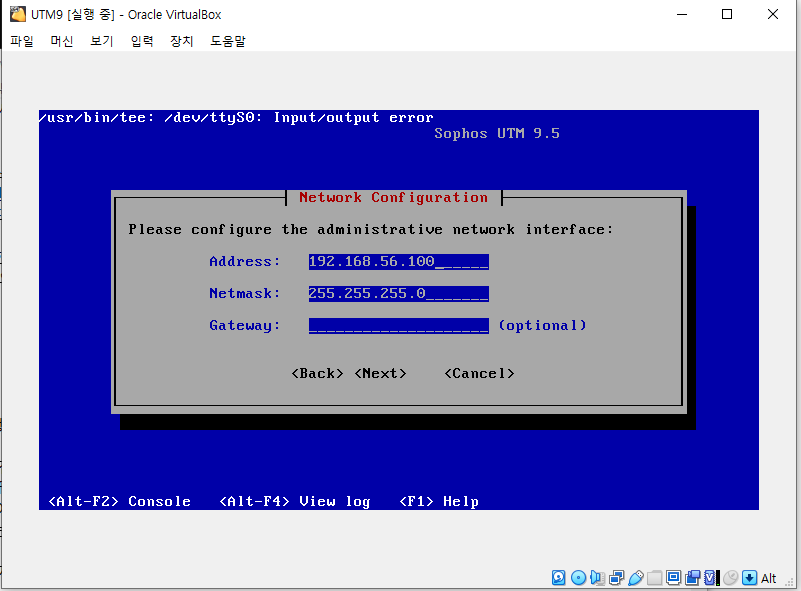801x591 pixels.
Task: Close the UTM9 VirtualBox window
Action: pyautogui.click(x=773, y=14)
